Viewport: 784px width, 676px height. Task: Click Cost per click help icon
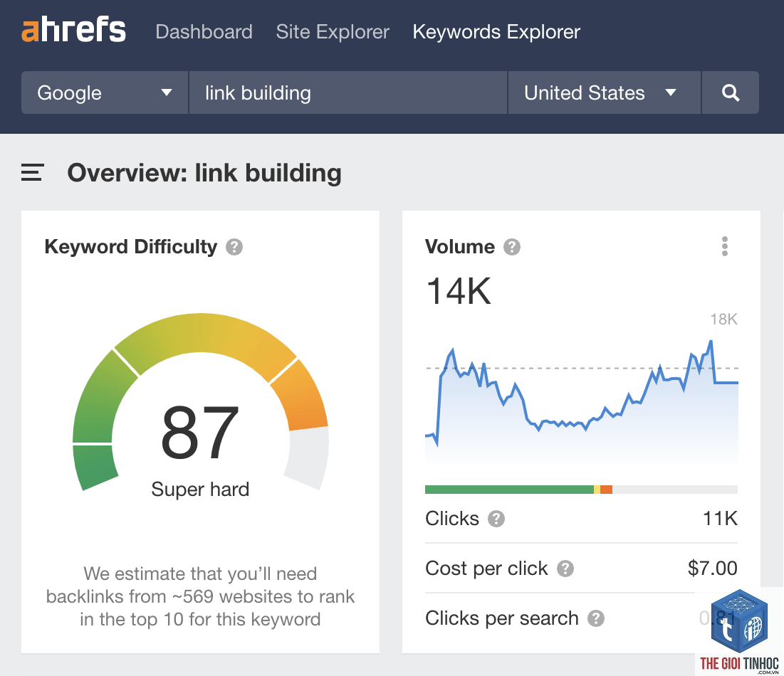pyautogui.click(x=565, y=569)
